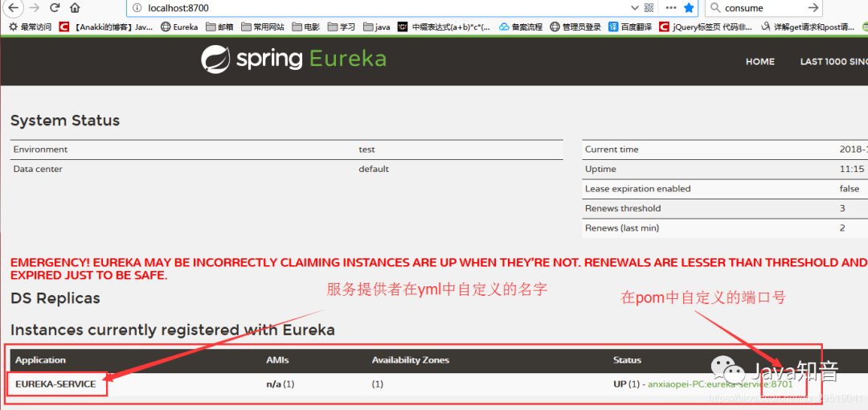
Task: Go to HOME in Eureka navbar
Action: pyautogui.click(x=760, y=62)
